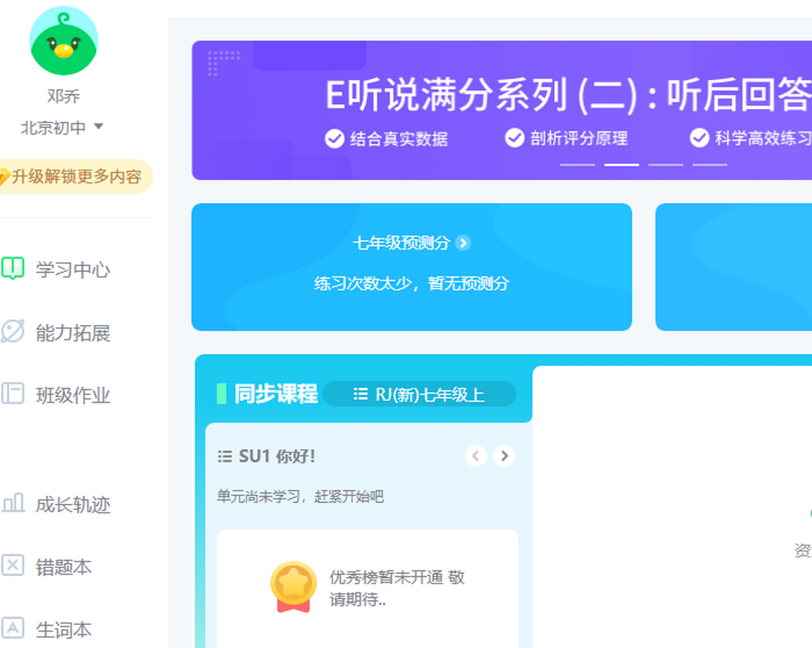Image resolution: width=812 pixels, height=648 pixels.
Task: Open the 生词本 vocabulary notebook
Action: point(65,629)
